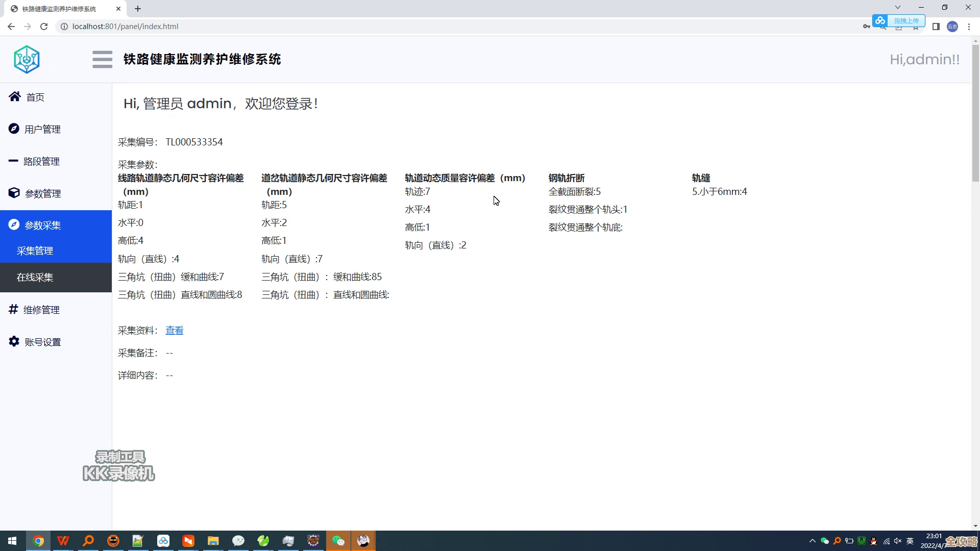Viewport: 980px width, 551px height.
Task: Open the browser window options dropdown arrow
Action: tap(897, 7)
